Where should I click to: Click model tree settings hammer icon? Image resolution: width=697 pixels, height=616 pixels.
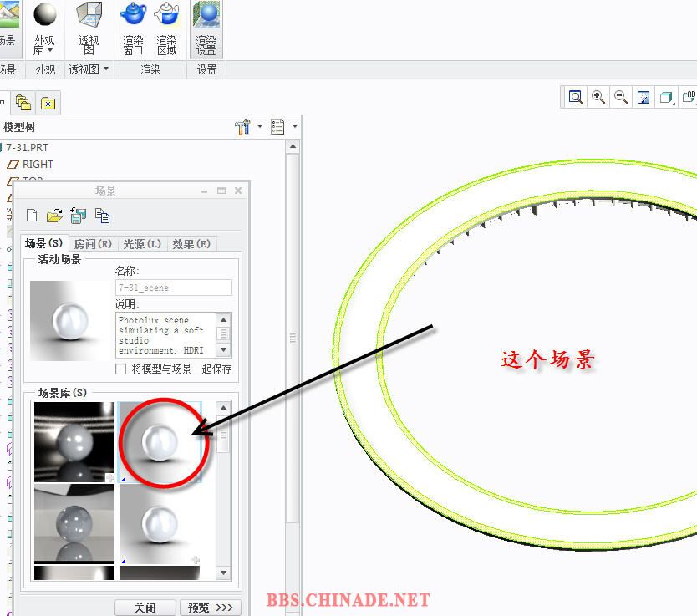[242, 127]
